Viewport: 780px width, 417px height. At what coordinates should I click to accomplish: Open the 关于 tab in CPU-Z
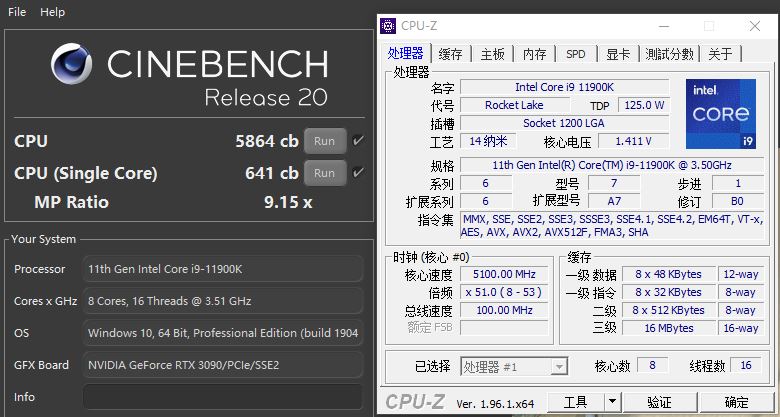coord(720,54)
